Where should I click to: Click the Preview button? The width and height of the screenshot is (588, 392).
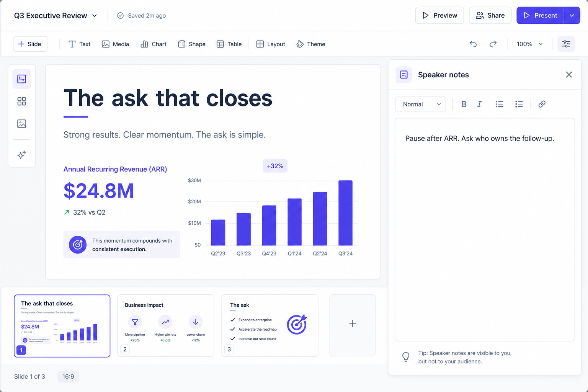pyautogui.click(x=439, y=16)
